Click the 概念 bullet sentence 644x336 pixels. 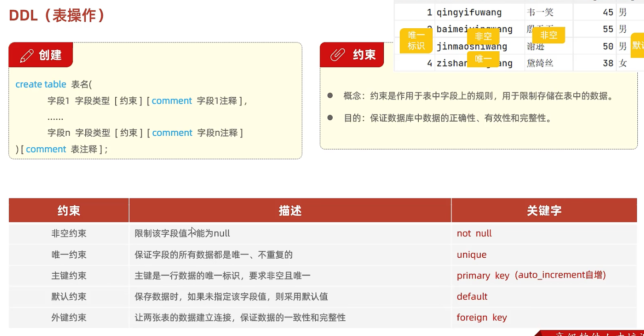478,96
